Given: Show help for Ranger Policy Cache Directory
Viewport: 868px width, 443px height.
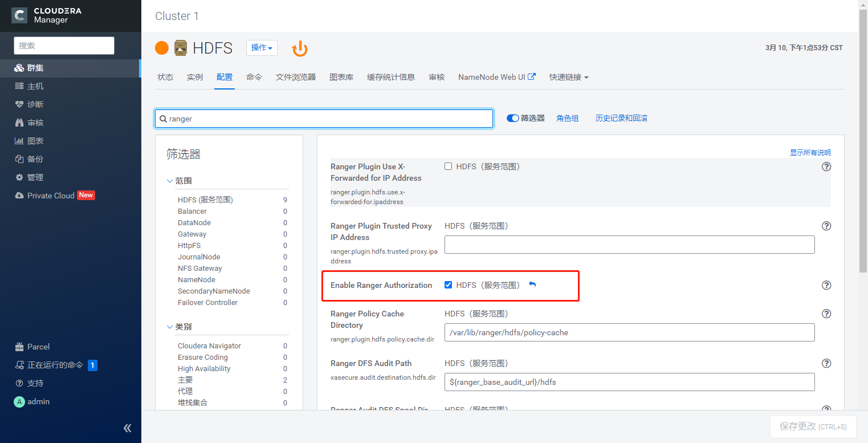Looking at the screenshot, I should (826, 314).
